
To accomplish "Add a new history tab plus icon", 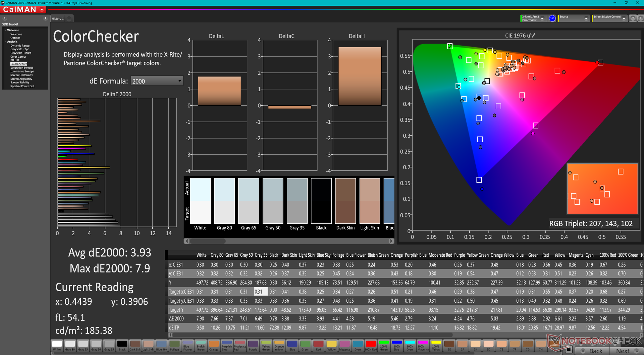I will pos(69,19).
